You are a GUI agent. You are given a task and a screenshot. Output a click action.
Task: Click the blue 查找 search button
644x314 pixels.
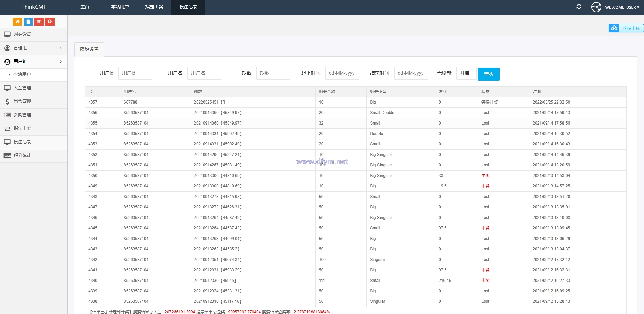pos(488,74)
